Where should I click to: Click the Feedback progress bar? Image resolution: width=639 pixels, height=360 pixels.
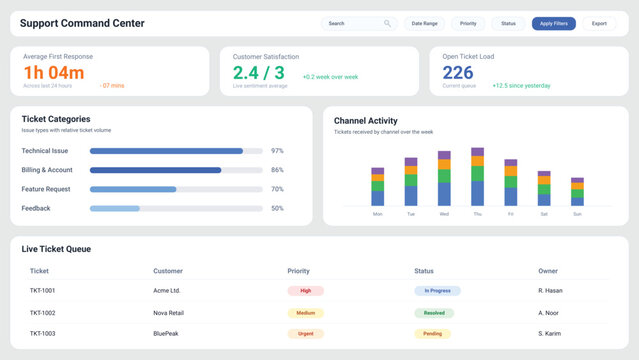(176, 208)
